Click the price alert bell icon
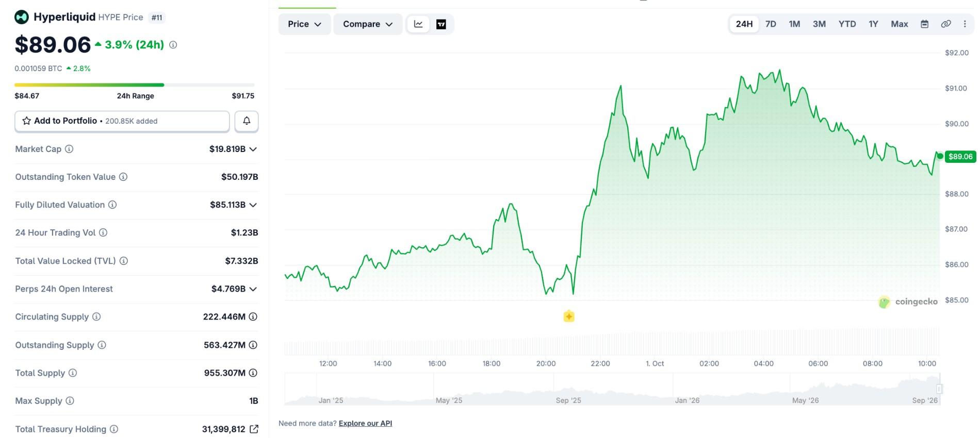The image size is (980, 438). coord(247,121)
